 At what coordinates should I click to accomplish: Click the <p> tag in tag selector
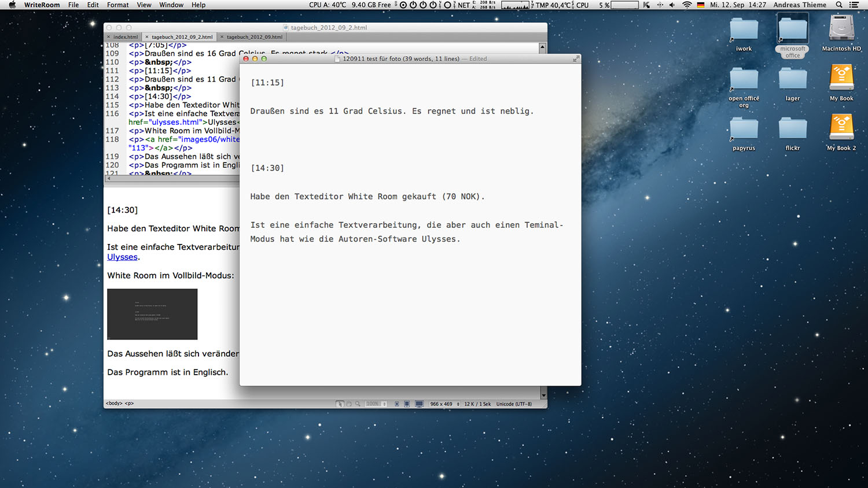click(129, 404)
